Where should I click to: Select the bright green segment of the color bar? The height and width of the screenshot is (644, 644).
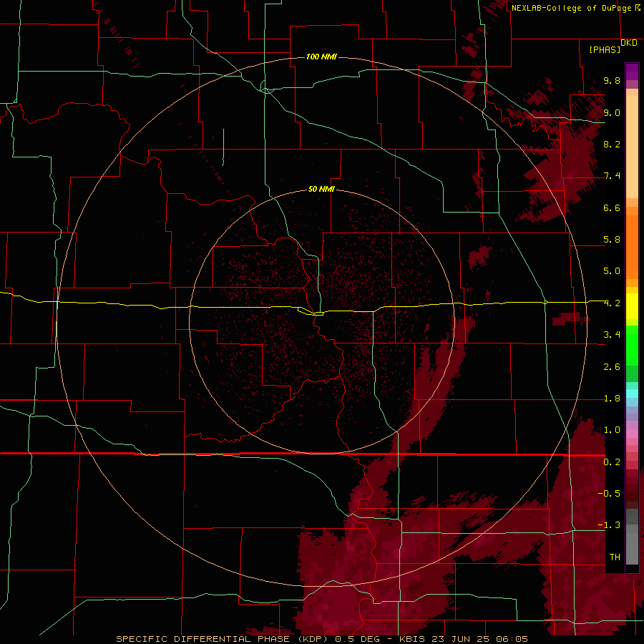pos(632,346)
